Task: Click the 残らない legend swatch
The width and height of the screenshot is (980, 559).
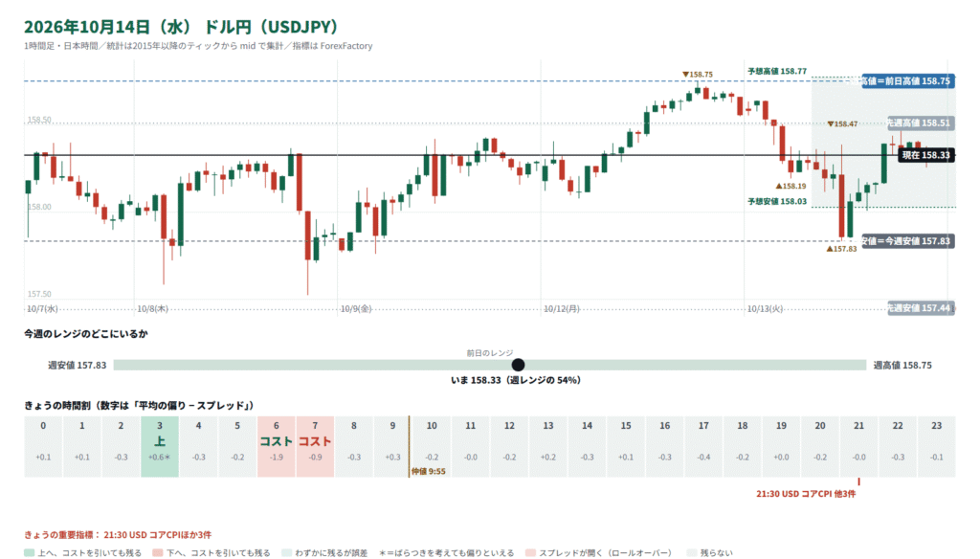Action: (x=691, y=552)
